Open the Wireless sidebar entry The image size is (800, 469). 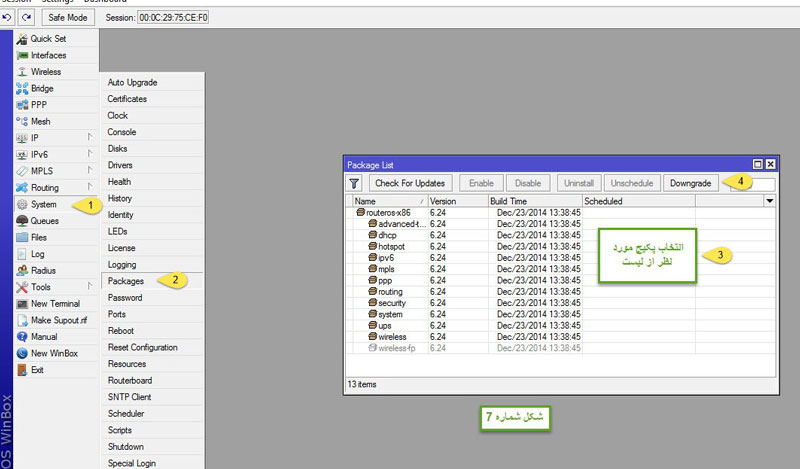[x=56, y=72]
